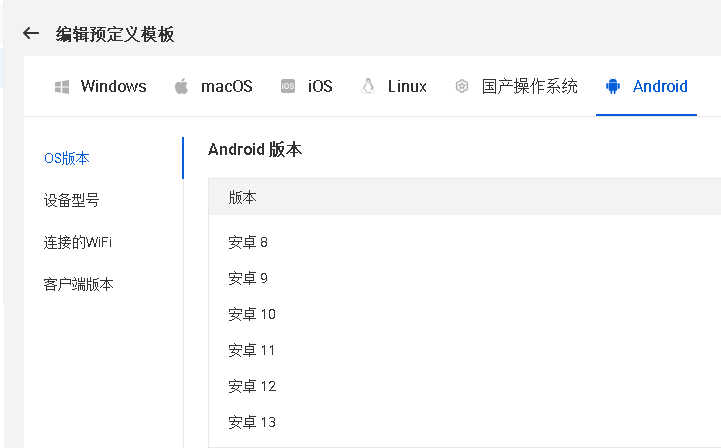Click the 安卓 13 version row
The height and width of the screenshot is (448, 721).
coord(252,422)
